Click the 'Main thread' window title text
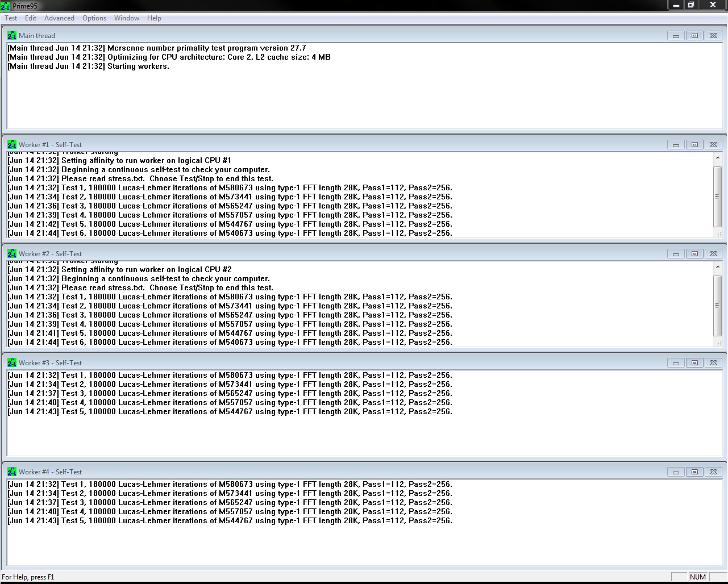The image size is (728, 584). click(37, 35)
